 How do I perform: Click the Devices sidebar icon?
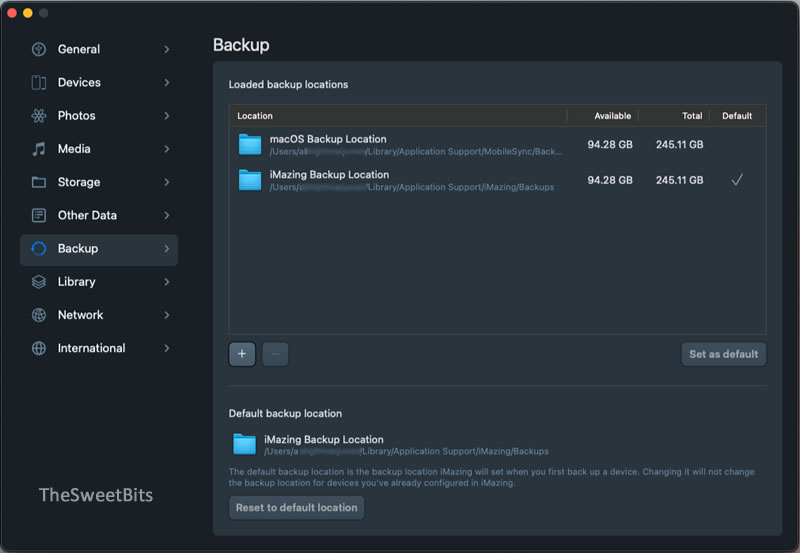pyautogui.click(x=39, y=83)
